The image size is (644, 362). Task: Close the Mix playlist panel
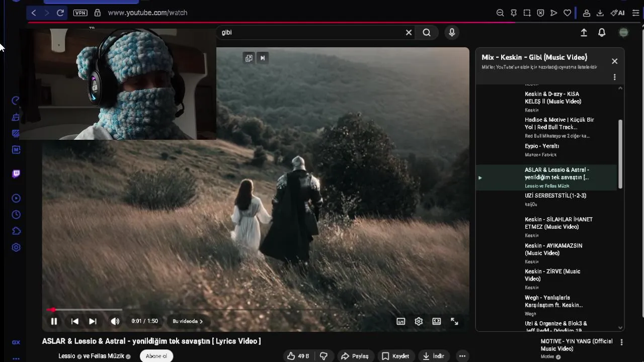[614, 61]
